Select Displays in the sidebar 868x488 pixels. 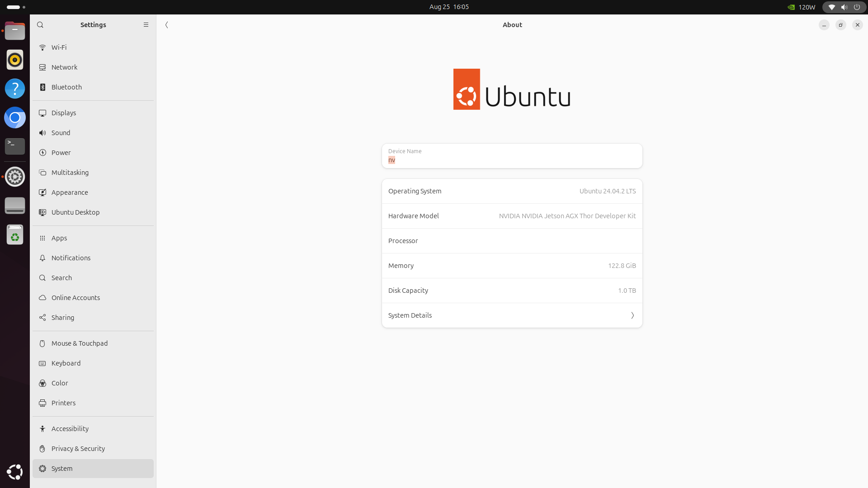click(64, 113)
